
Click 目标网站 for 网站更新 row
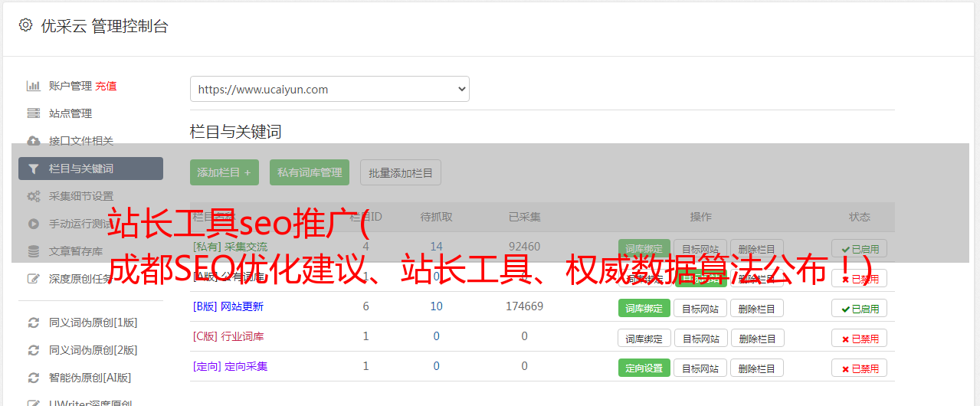pyautogui.click(x=700, y=308)
